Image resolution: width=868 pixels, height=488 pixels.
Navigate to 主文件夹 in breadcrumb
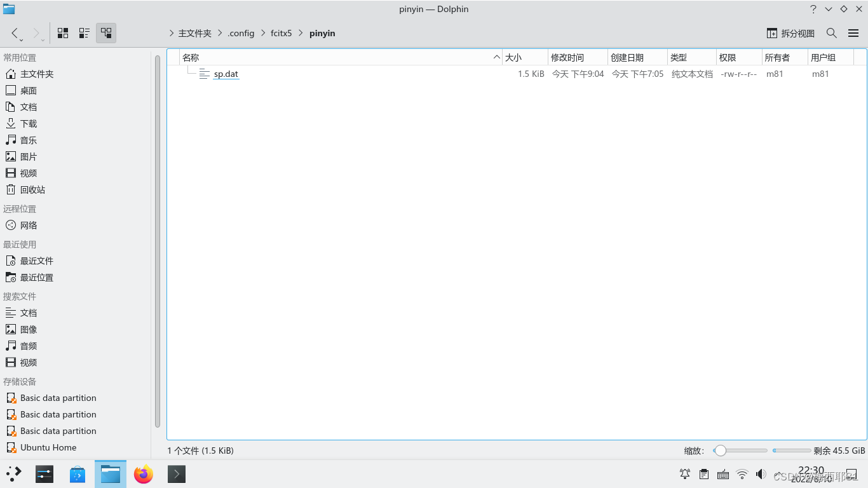click(195, 33)
